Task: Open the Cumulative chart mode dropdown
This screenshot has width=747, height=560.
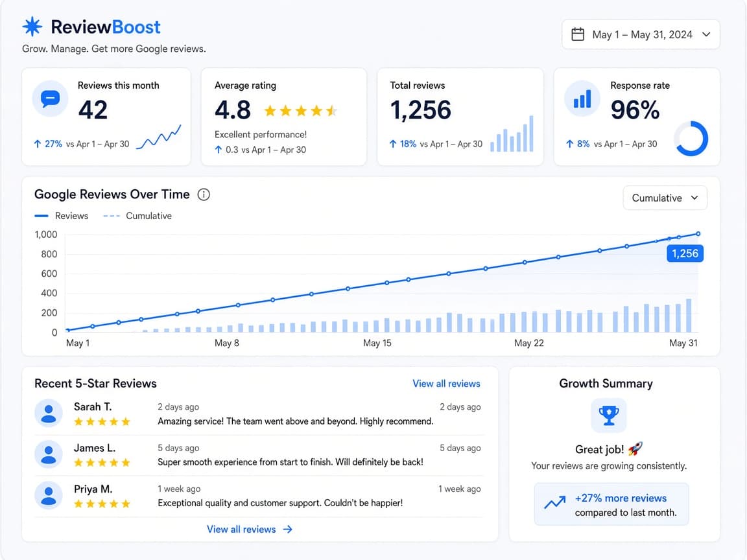Action: (665, 198)
